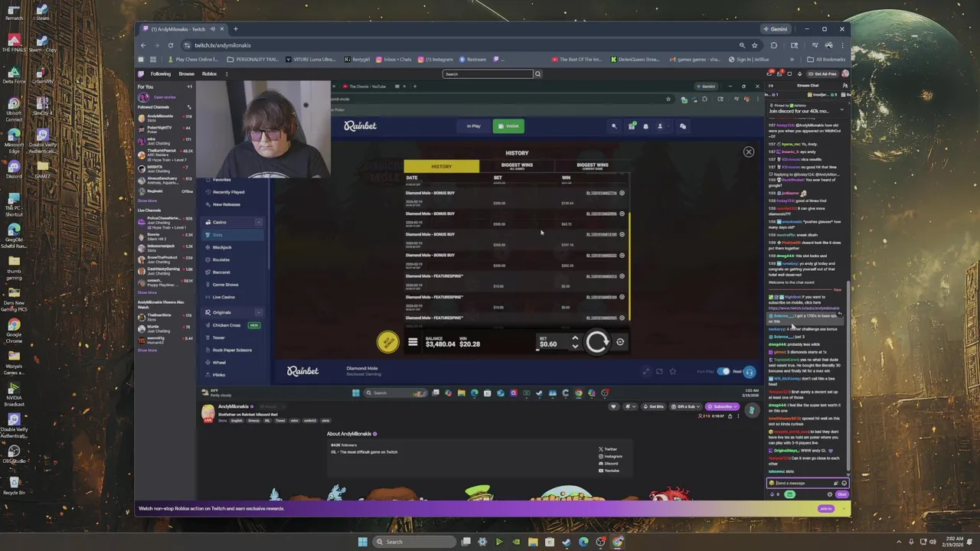Expand game to fullscreen

[646, 372]
